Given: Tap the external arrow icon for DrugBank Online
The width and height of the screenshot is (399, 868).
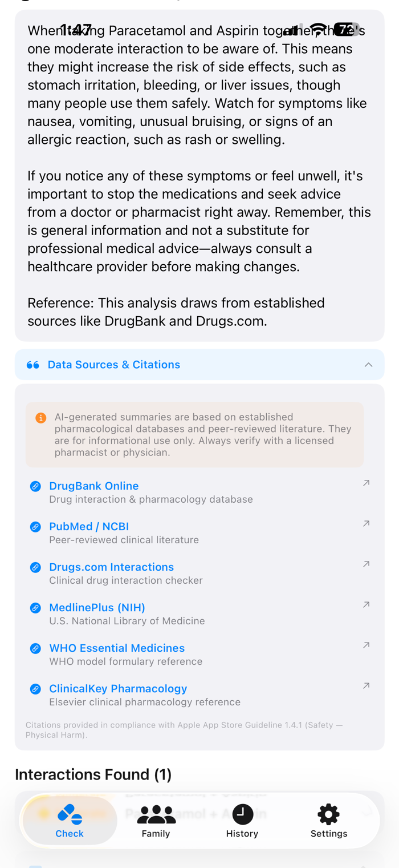Looking at the screenshot, I should click(x=367, y=483).
